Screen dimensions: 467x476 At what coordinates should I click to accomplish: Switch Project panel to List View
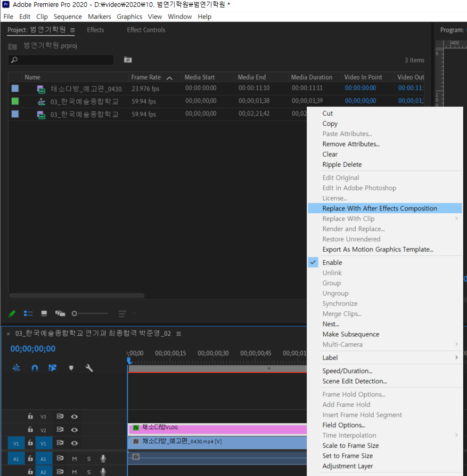pyautogui.click(x=28, y=313)
